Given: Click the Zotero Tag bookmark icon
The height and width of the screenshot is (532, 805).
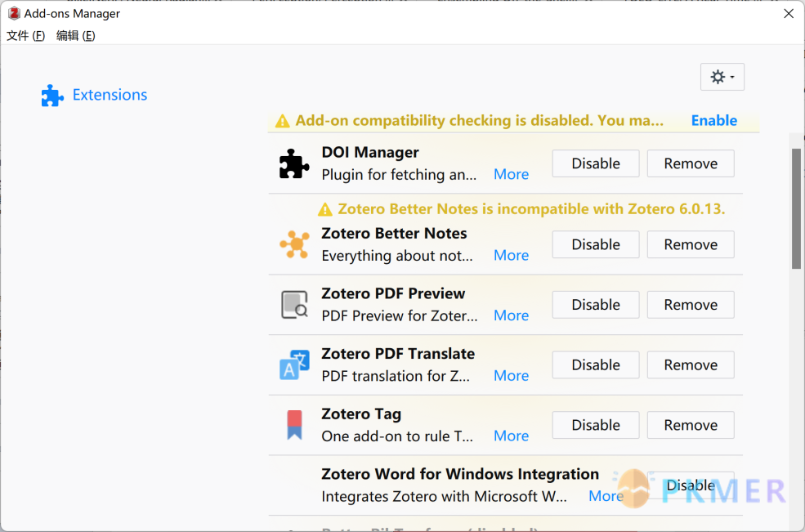Looking at the screenshot, I should tap(294, 425).
